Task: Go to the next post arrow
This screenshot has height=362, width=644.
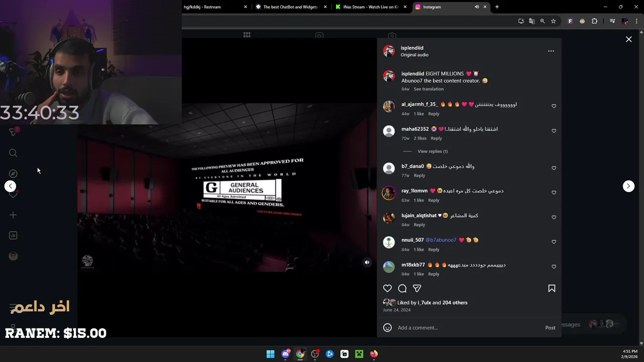Action: (628, 186)
